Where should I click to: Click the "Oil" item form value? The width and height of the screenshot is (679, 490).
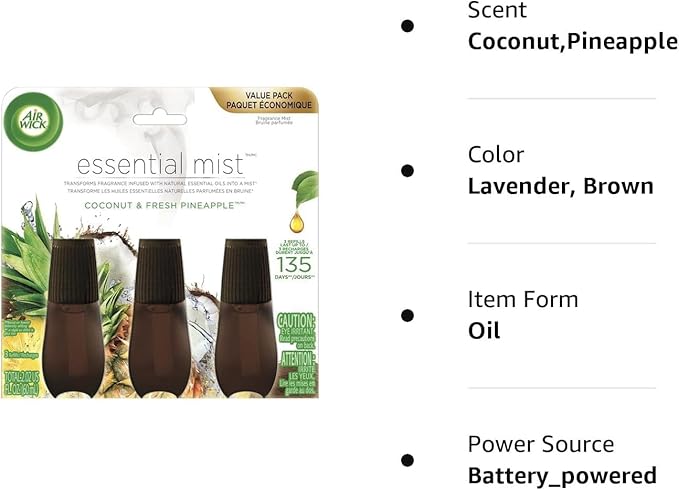(485, 331)
